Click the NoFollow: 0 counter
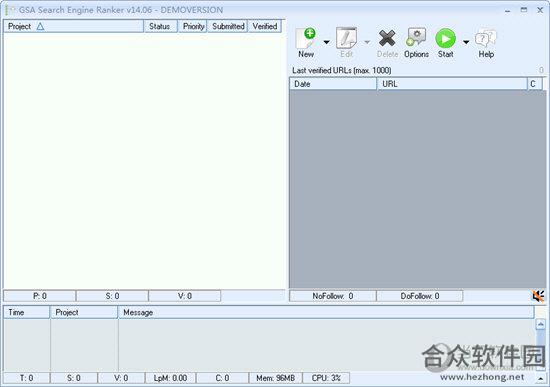Screen dimensions: 550x387 point(333,296)
